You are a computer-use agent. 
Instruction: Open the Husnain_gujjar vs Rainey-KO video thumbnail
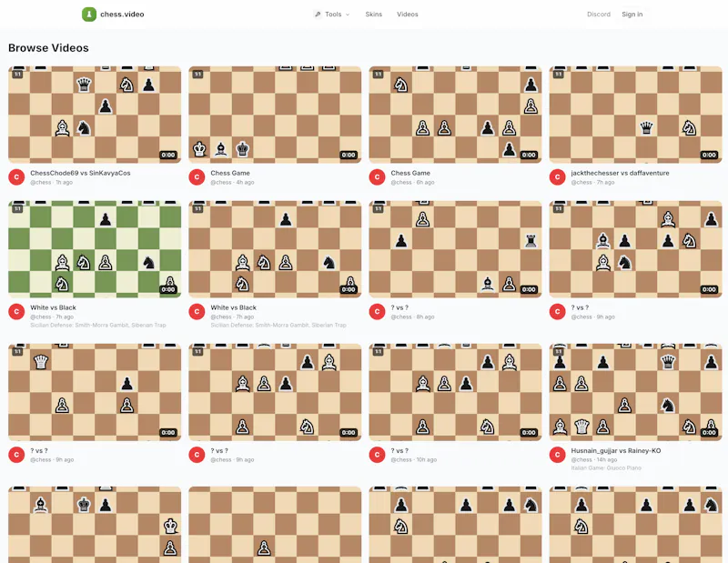click(x=635, y=392)
